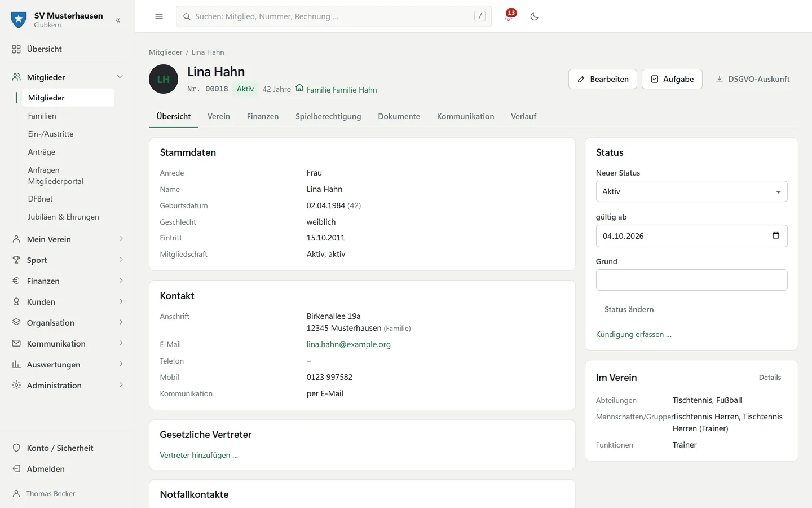Go to the Dokumente tab

click(x=399, y=116)
